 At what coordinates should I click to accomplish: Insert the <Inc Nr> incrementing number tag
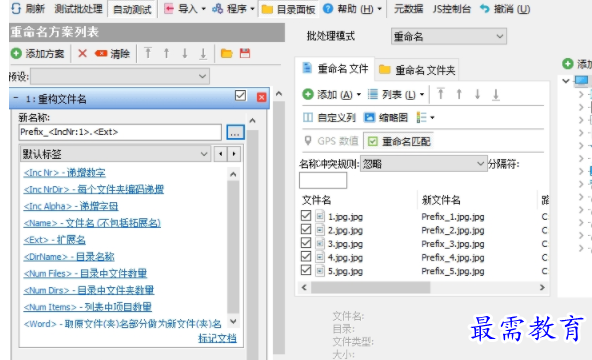[x=64, y=173]
